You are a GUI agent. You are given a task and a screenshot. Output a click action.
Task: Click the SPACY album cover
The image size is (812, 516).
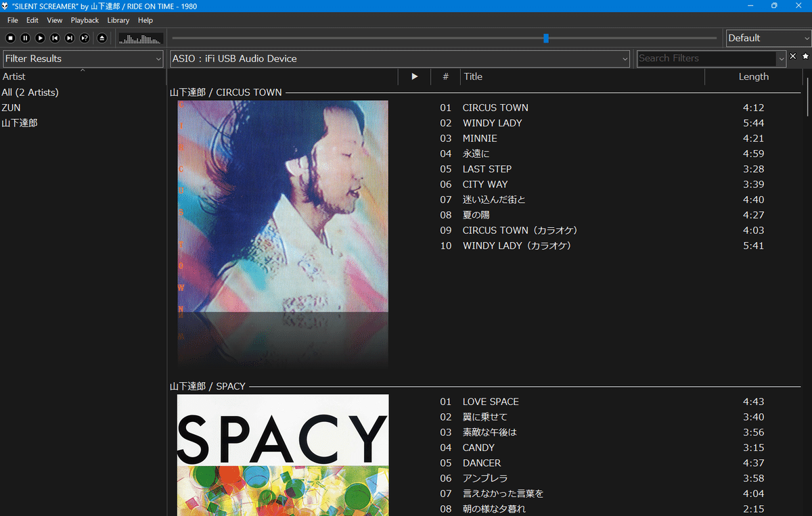coord(283,455)
